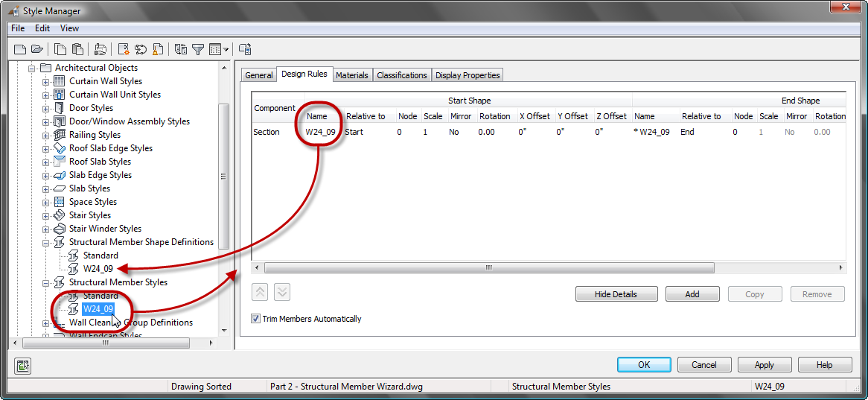868x400 pixels.
Task: Click the style tree horizontal scrollbar thumb
Action: 105,343
